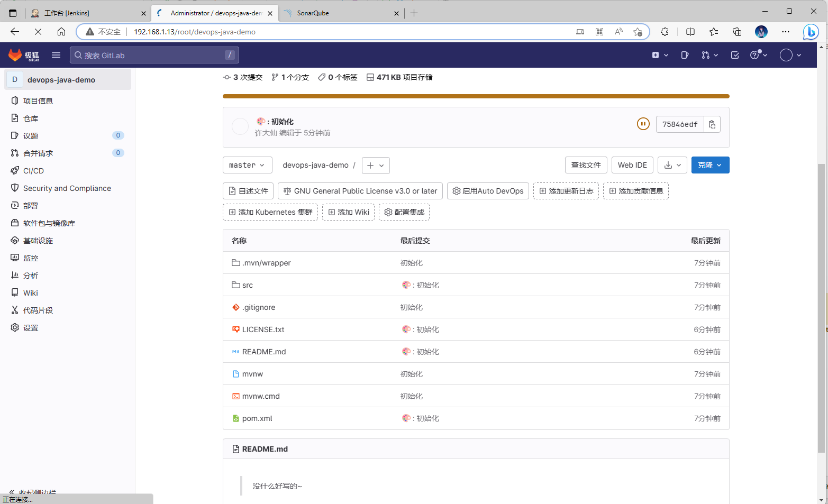This screenshot has height=504, width=828.
Task: Open the create new plus dropdown in navbar
Action: click(660, 55)
